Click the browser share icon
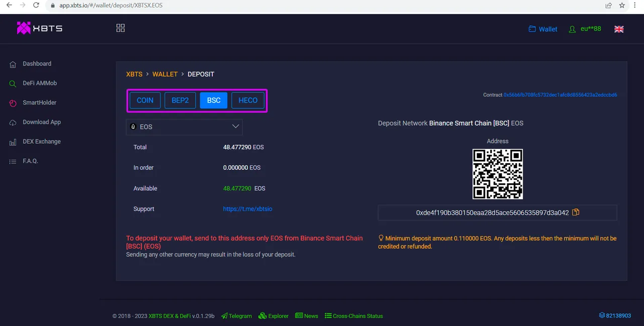Image resolution: width=644 pixels, height=326 pixels. pyautogui.click(x=609, y=5)
